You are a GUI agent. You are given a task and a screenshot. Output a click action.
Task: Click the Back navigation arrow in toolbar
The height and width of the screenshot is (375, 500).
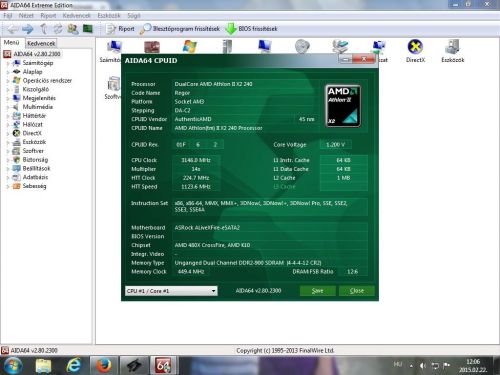13,29
